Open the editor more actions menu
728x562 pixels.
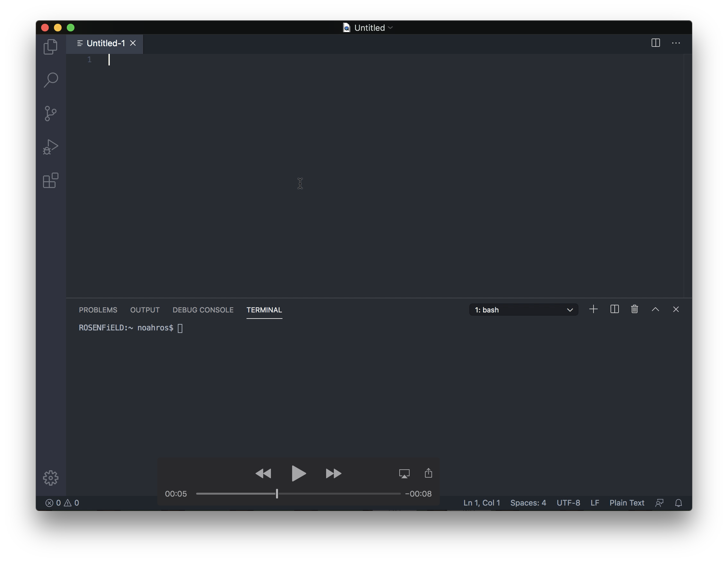[676, 43]
